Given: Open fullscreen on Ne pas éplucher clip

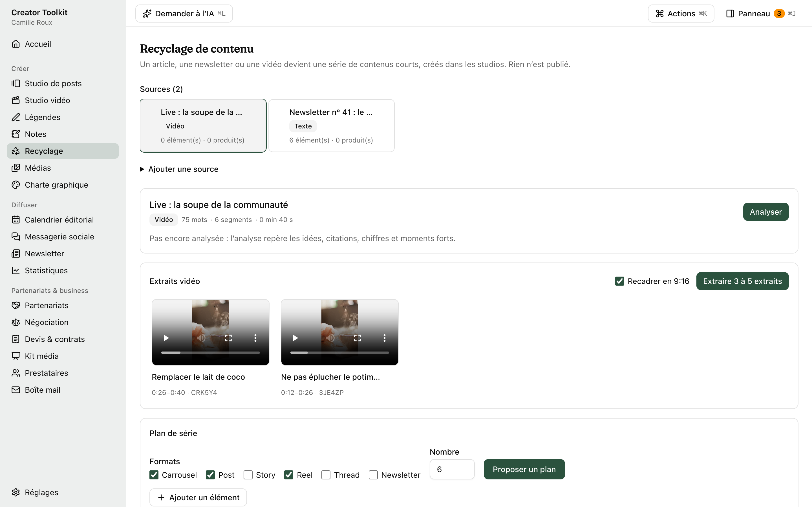Looking at the screenshot, I should [x=358, y=338].
